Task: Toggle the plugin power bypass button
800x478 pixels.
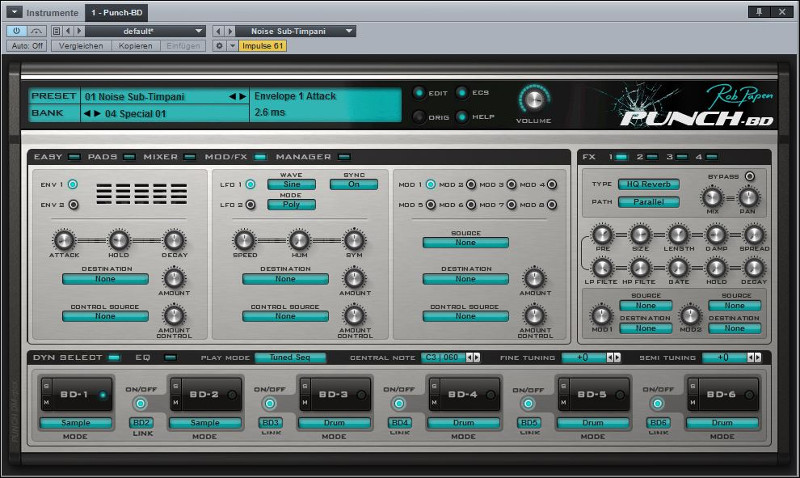Action: pyautogui.click(x=16, y=31)
